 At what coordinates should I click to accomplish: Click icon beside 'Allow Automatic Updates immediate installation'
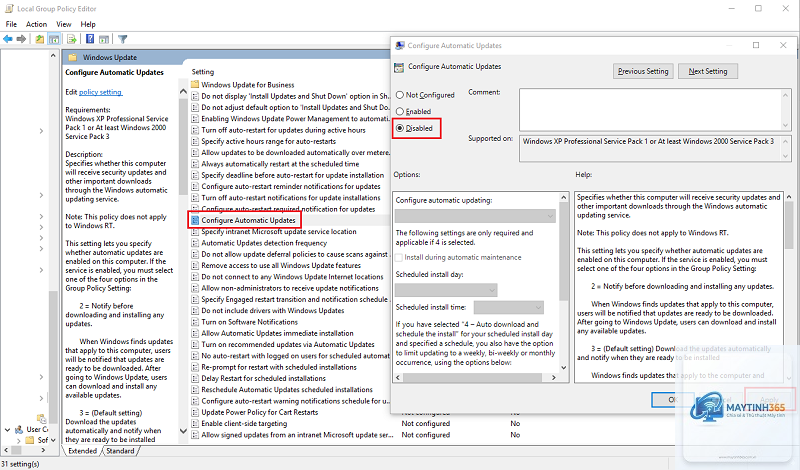coord(195,333)
